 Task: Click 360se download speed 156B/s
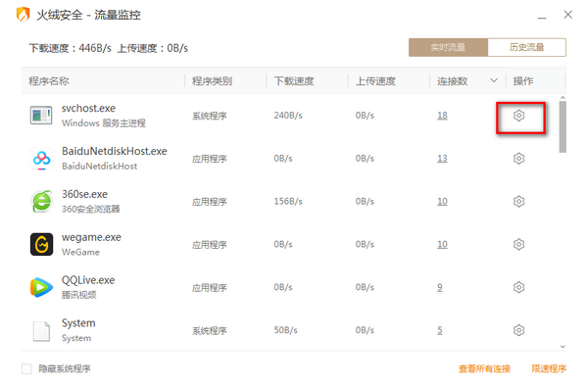288,202
